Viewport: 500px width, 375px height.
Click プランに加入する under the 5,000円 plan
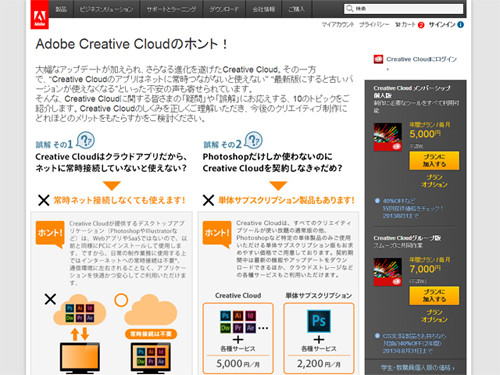(434, 161)
